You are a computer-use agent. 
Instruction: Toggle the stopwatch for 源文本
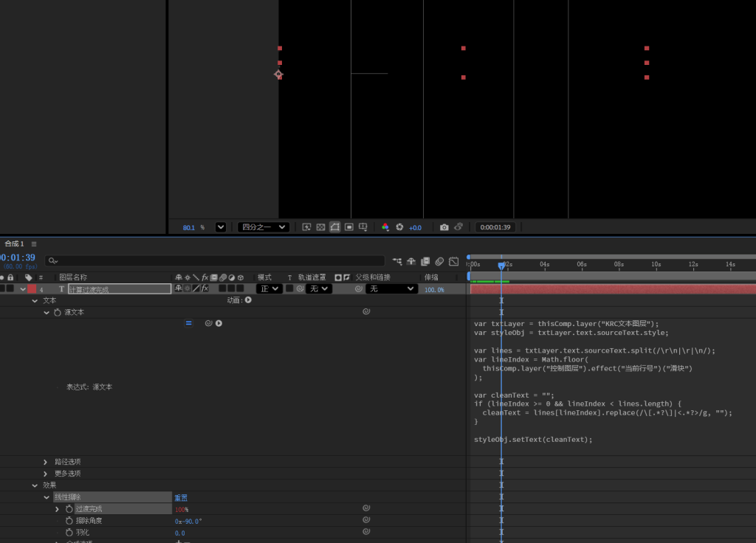point(58,313)
